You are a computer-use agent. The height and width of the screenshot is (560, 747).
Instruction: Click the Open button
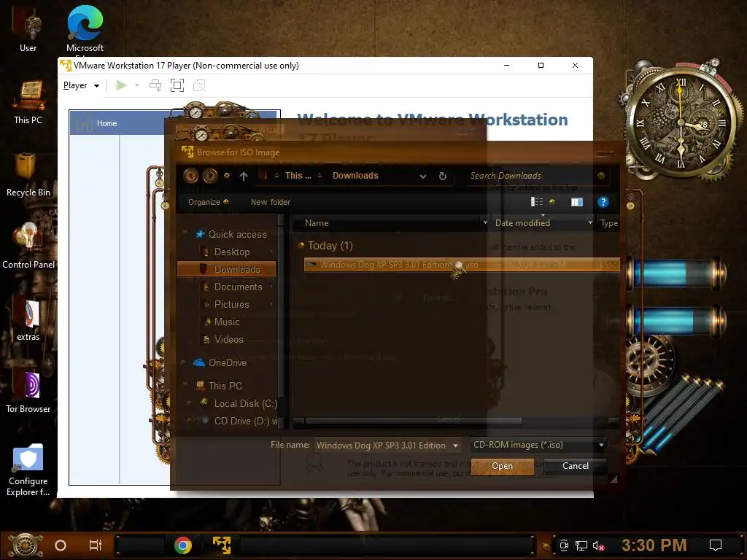point(502,466)
